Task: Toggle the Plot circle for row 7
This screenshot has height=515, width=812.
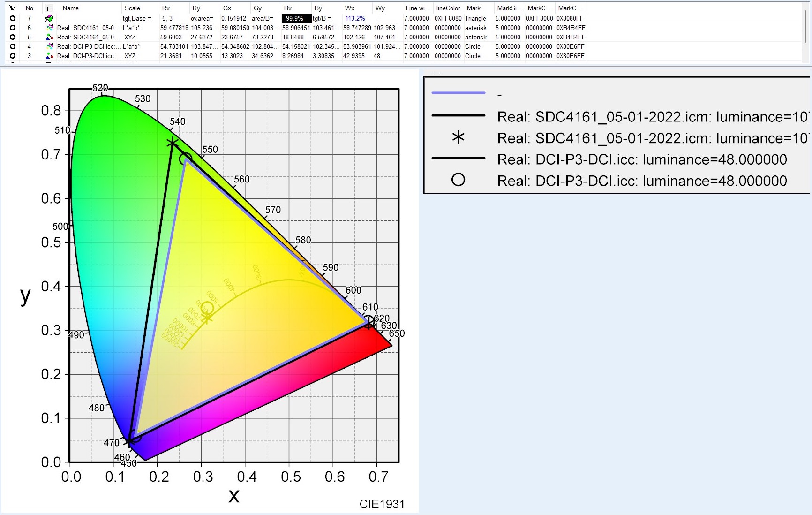Action: pos(13,18)
